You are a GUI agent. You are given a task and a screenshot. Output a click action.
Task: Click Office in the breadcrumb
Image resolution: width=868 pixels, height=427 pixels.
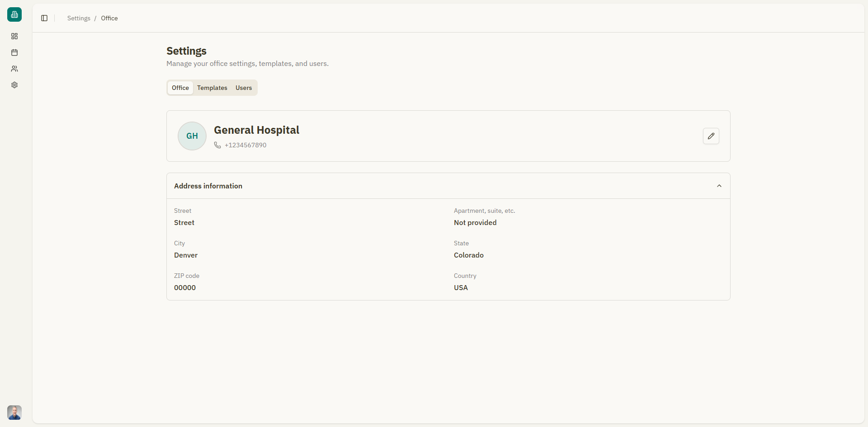pos(109,18)
